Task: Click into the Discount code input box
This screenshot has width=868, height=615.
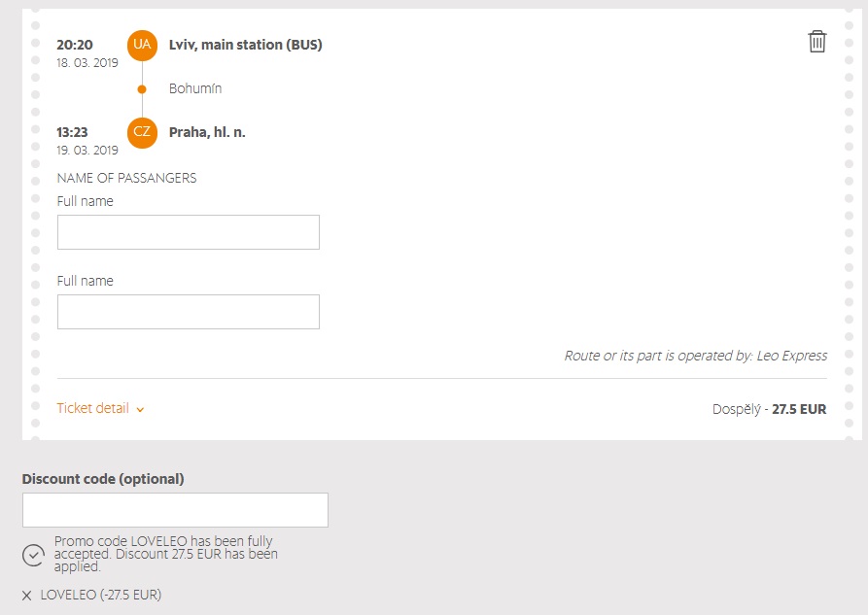Action: 175,510
